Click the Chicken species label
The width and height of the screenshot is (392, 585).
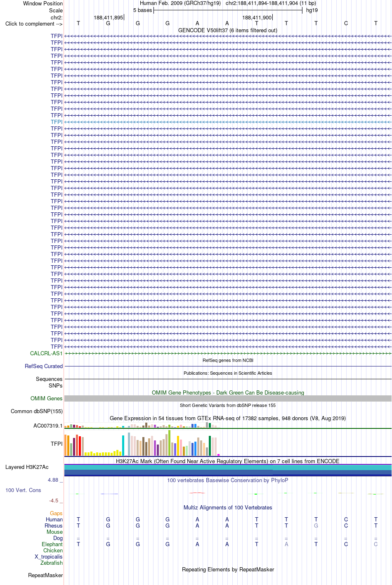[53, 550]
